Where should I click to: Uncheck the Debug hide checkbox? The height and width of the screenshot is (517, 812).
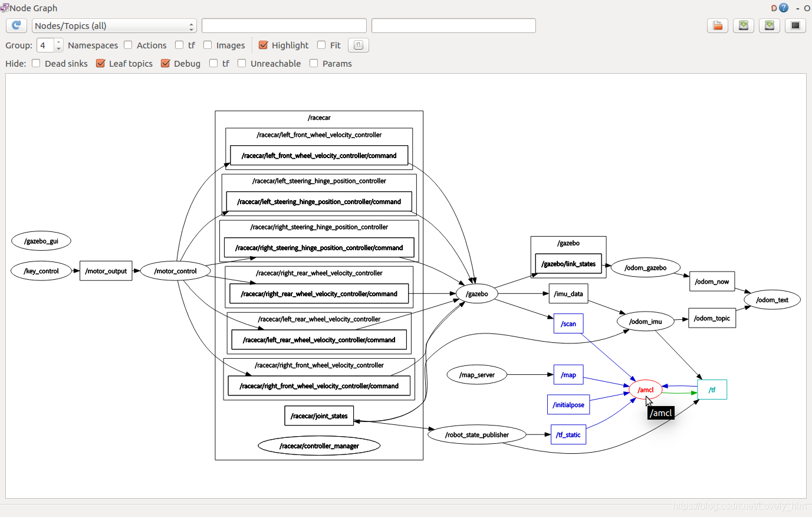[x=166, y=63]
